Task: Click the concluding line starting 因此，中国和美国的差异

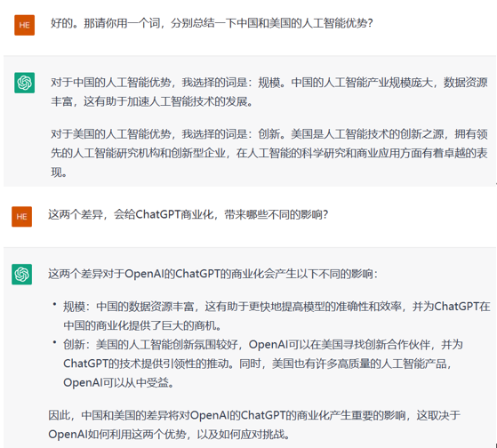Action: click(254, 415)
